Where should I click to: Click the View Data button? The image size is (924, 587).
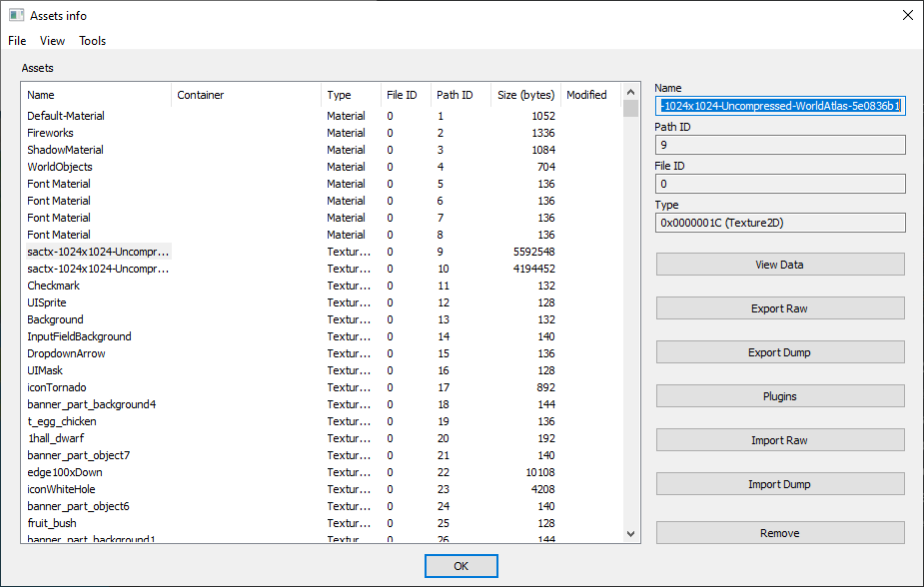click(x=779, y=265)
